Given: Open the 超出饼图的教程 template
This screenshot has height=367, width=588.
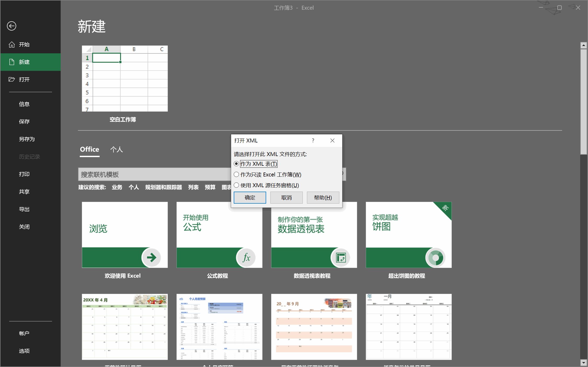Looking at the screenshot, I should click(409, 235).
